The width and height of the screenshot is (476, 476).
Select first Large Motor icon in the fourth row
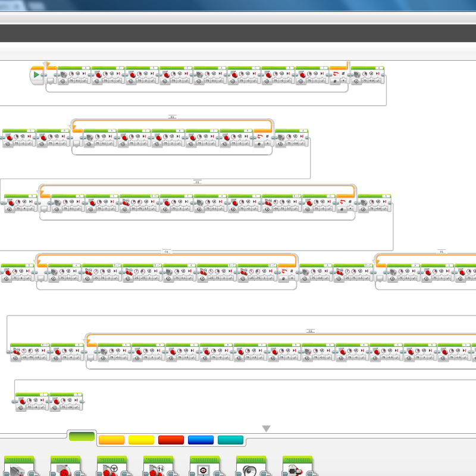(x=8, y=272)
